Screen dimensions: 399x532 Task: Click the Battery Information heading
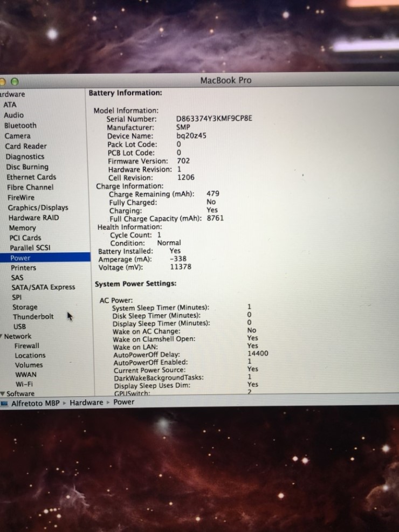(x=126, y=93)
